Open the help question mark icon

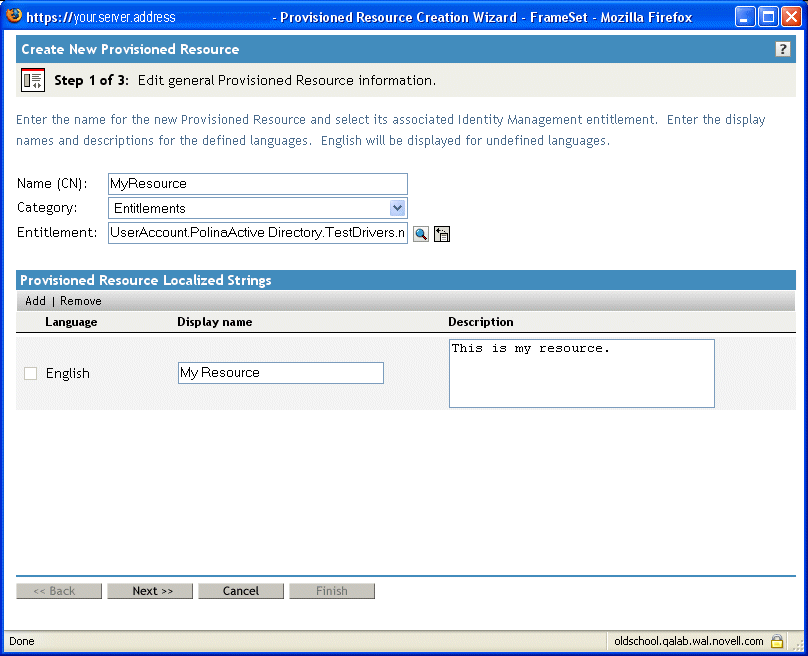(782, 49)
